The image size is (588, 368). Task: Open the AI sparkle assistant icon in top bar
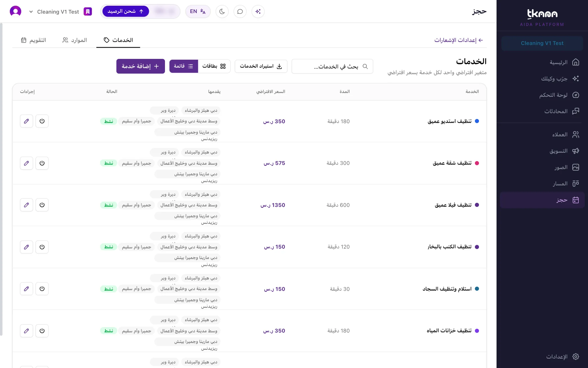258,11
